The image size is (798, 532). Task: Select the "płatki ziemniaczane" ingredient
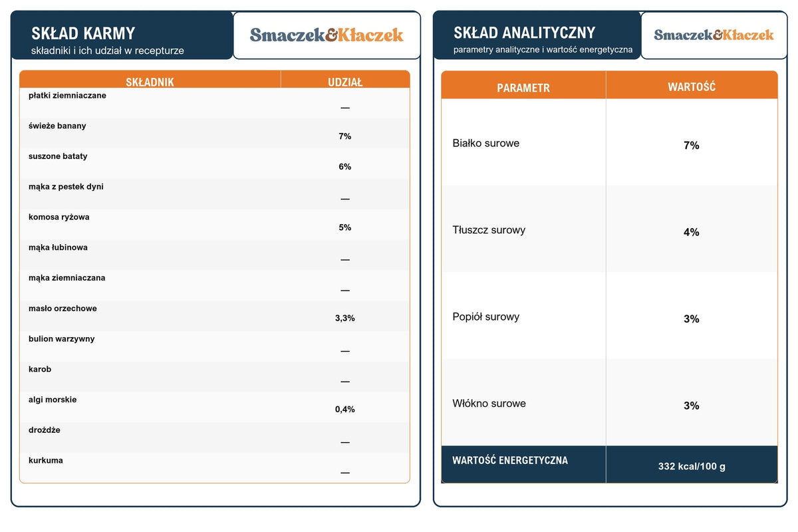(x=67, y=96)
